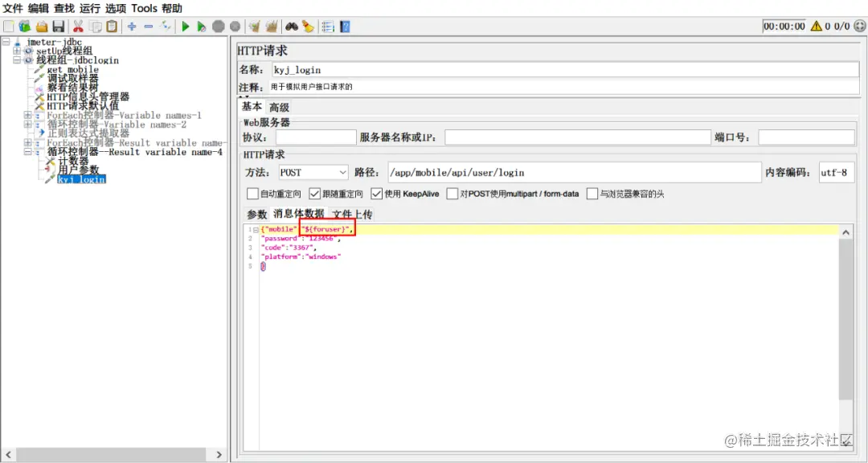The image size is (868, 463).
Task: Click the 服务器名称或IP input field
Action: 577,137
